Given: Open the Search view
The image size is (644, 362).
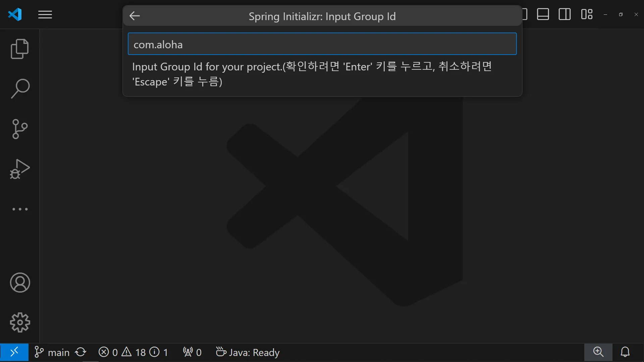Looking at the screenshot, I should point(20,89).
